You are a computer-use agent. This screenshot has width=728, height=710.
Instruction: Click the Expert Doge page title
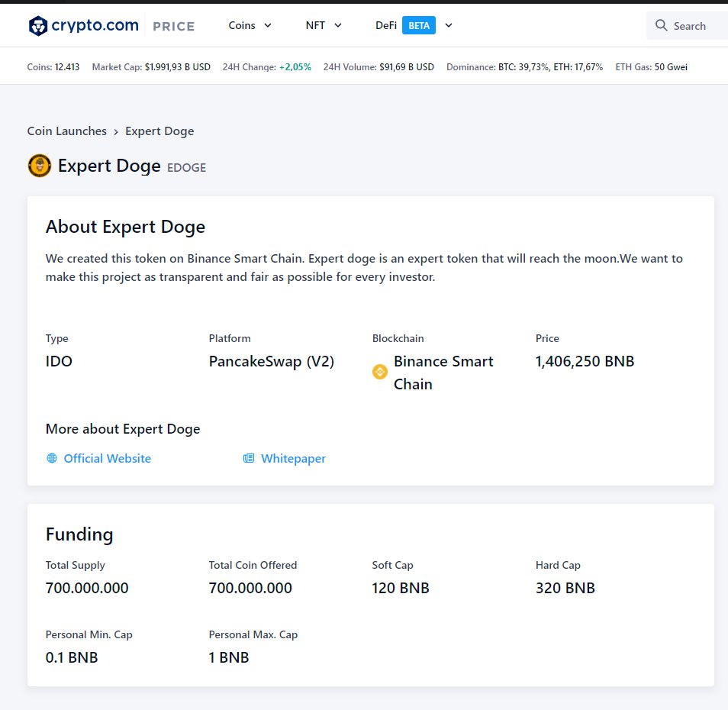click(109, 166)
